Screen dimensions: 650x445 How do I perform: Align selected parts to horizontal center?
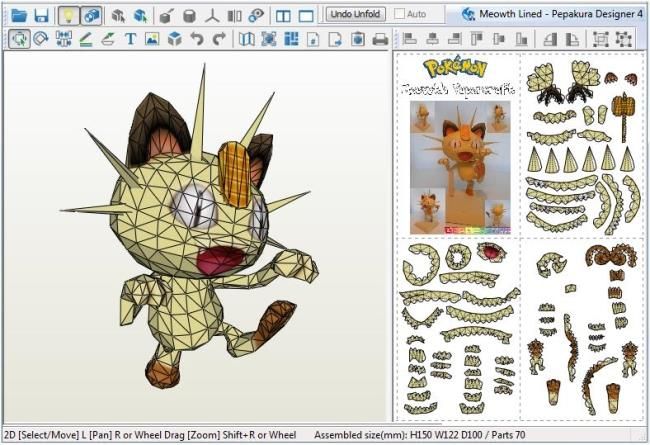click(x=432, y=39)
